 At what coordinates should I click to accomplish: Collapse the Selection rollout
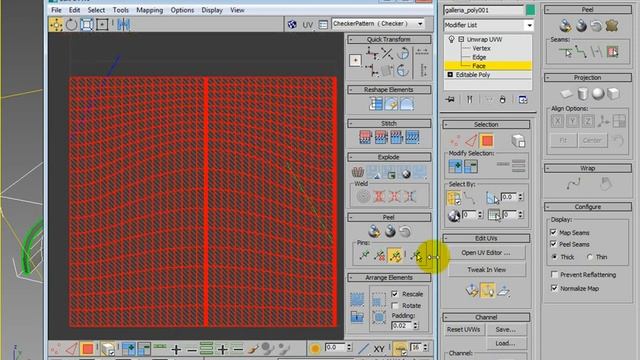[486, 124]
